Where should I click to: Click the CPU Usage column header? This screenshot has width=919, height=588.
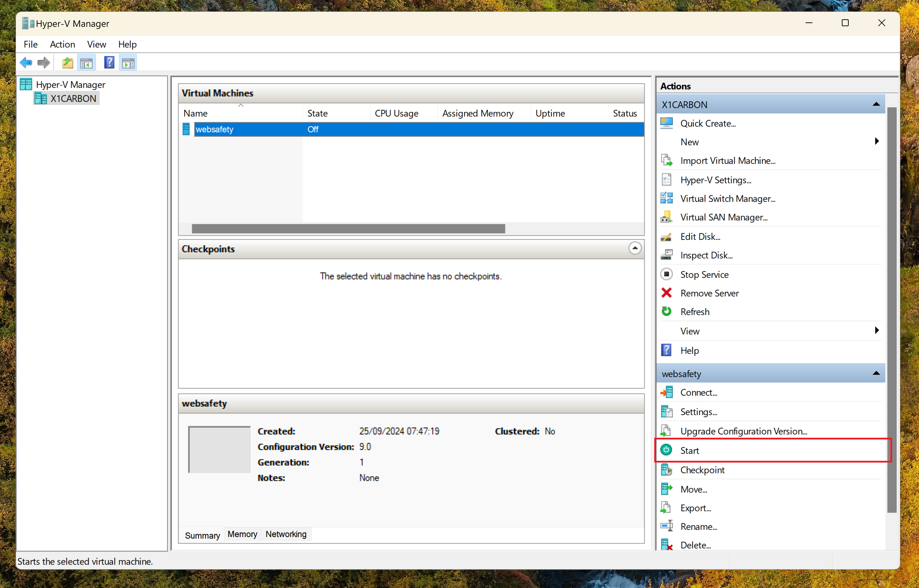404,113
